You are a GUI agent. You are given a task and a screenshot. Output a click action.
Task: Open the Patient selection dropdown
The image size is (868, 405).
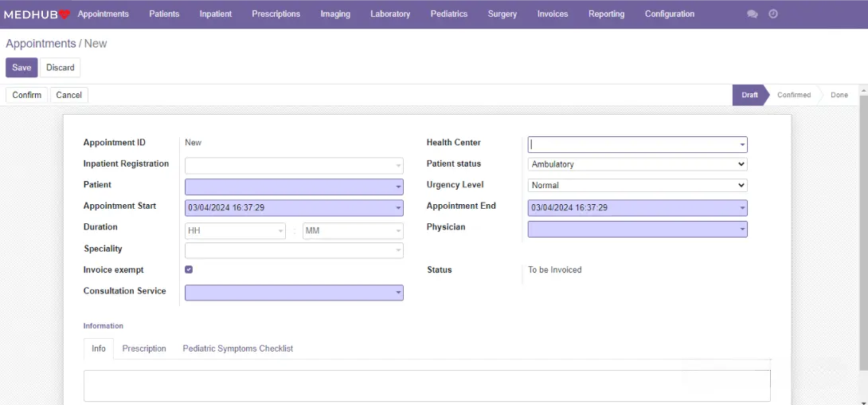point(294,187)
